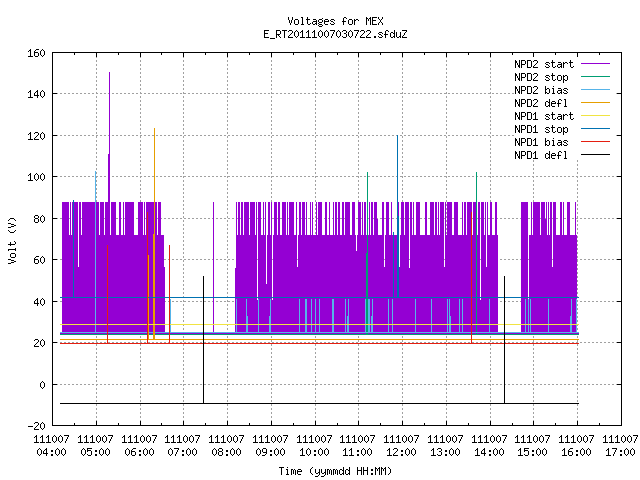The width and height of the screenshot is (640, 480).
Task: Click the 140 y-axis tick label
Action: pyautogui.click(x=36, y=94)
